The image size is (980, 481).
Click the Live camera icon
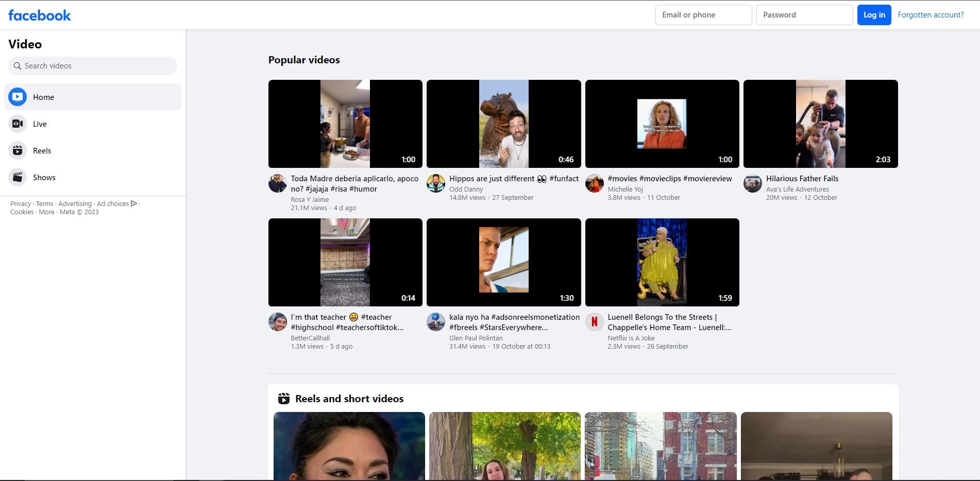point(18,124)
